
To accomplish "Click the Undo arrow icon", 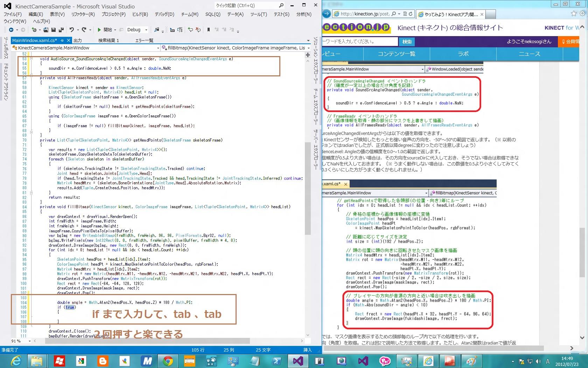I will coord(72,30).
